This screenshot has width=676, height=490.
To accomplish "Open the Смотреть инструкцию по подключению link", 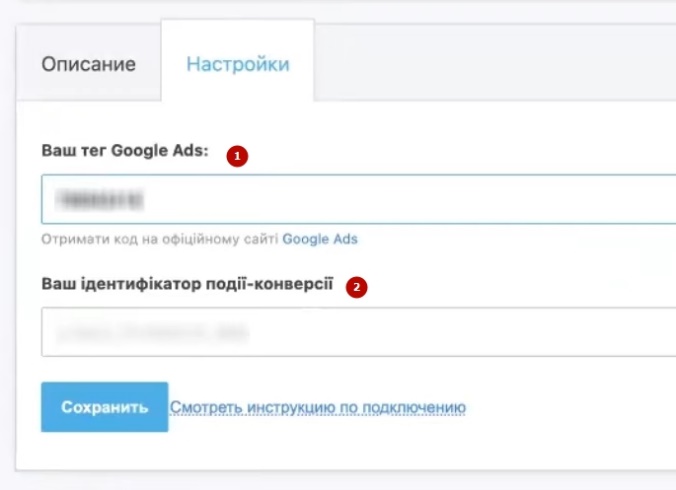I will 318,408.
